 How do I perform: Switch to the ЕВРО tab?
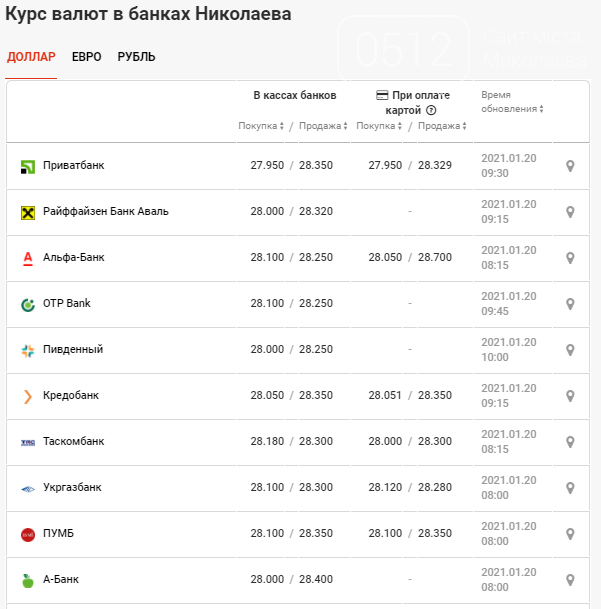pyautogui.click(x=86, y=57)
